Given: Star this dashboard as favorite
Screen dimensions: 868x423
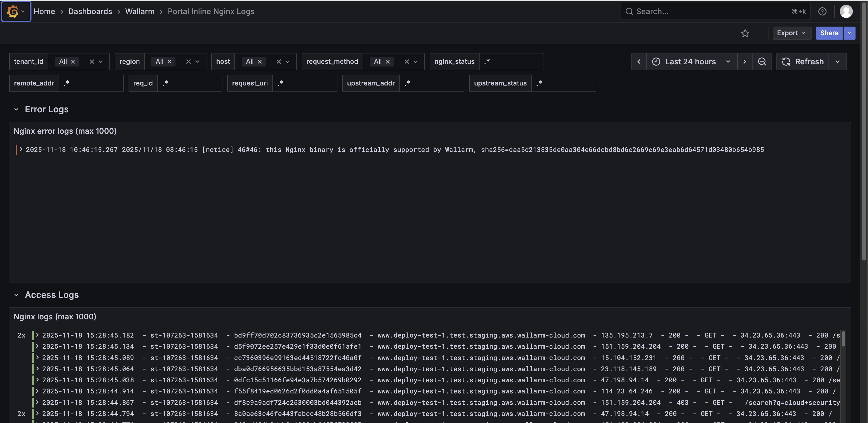Looking at the screenshot, I should (745, 33).
